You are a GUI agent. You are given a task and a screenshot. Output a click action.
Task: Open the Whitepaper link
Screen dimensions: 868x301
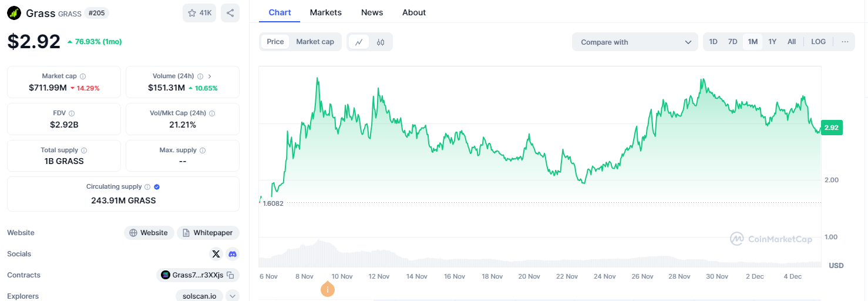pyautogui.click(x=208, y=233)
